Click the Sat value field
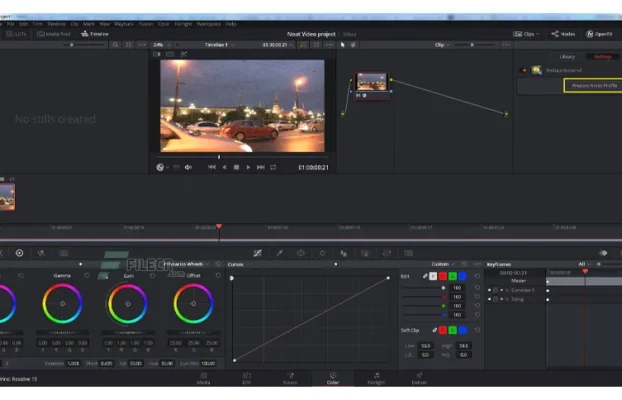This screenshot has height=400, width=622. 136,363
